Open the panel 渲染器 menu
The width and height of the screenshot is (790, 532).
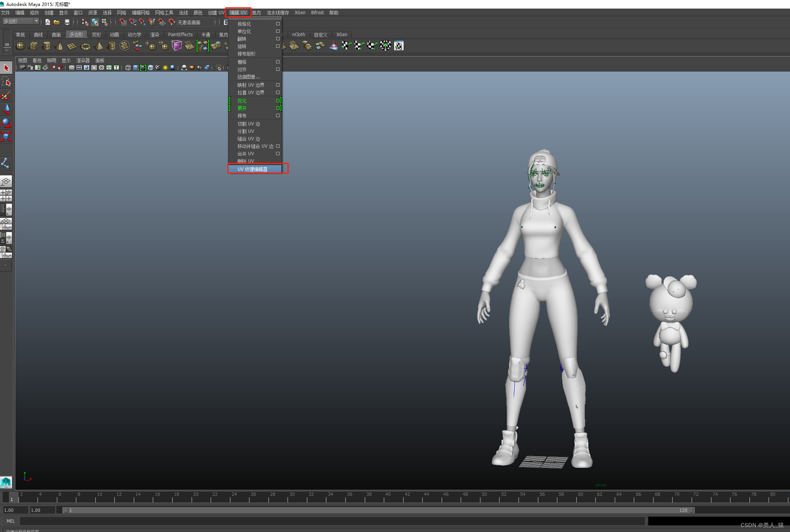pyautogui.click(x=83, y=60)
